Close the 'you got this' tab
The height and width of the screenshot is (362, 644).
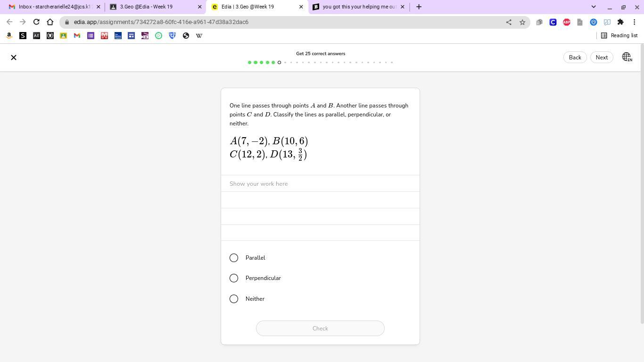403,7
